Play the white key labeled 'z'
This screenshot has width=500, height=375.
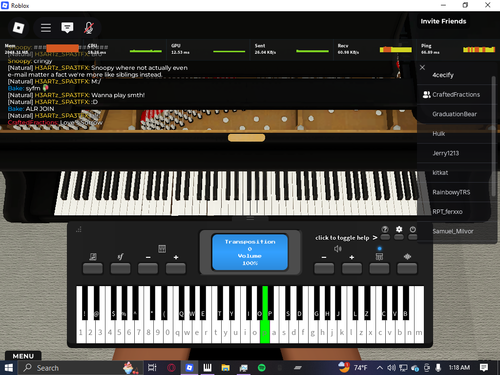(x=361, y=332)
